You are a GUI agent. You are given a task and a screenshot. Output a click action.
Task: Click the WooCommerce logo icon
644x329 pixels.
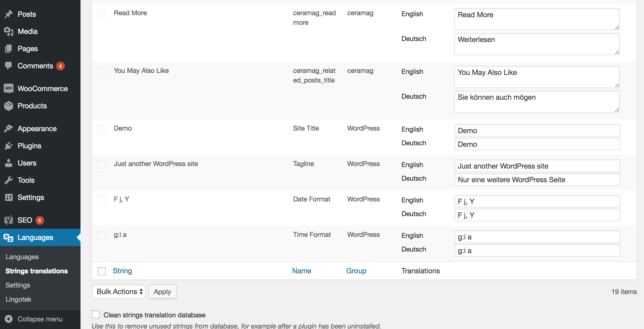coord(9,88)
